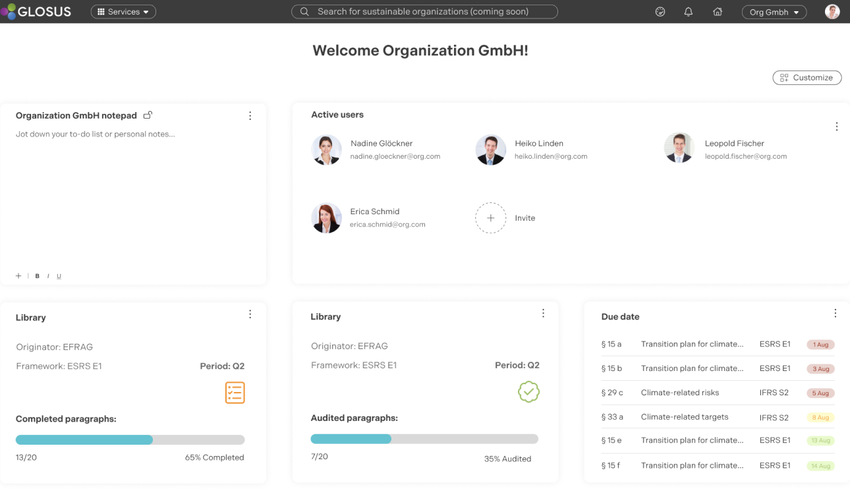Select Leopold Fischer's avatar

click(x=679, y=148)
